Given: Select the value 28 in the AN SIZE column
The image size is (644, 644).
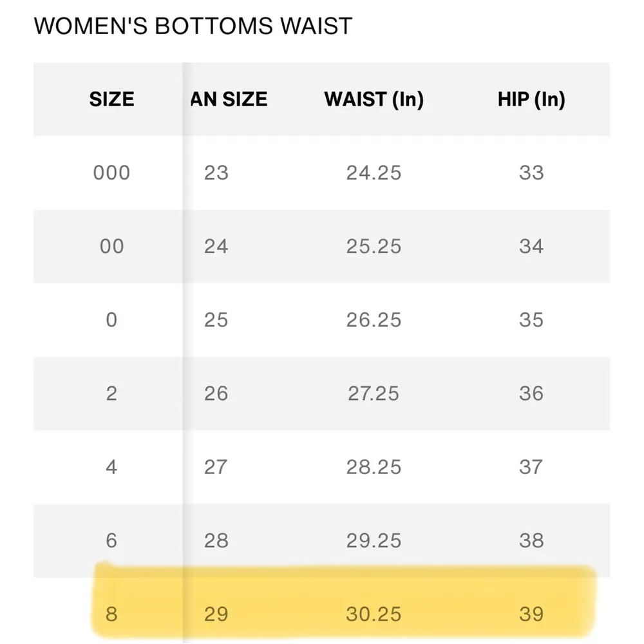Looking at the screenshot, I should click(x=216, y=540).
